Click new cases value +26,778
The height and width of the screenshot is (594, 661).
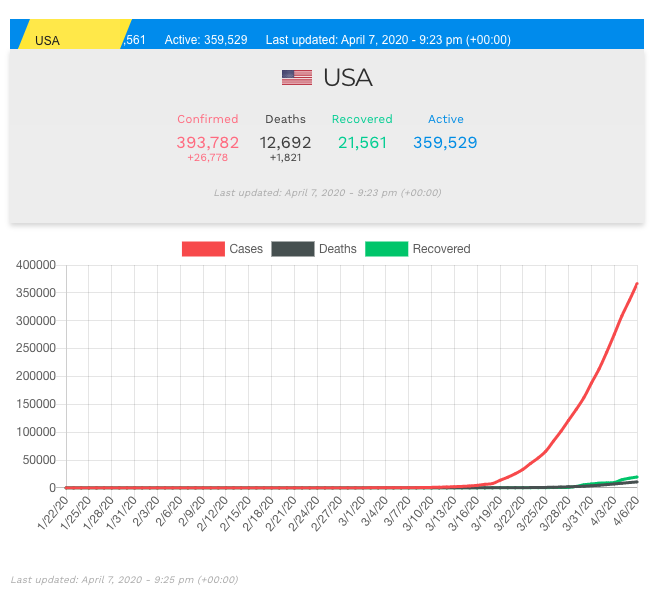pyautogui.click(x=207, y=158)
